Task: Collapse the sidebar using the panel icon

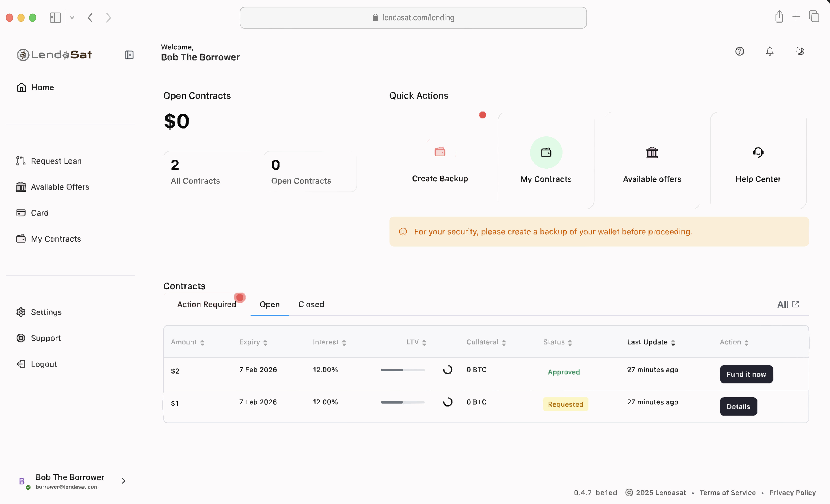Action: 129,55
